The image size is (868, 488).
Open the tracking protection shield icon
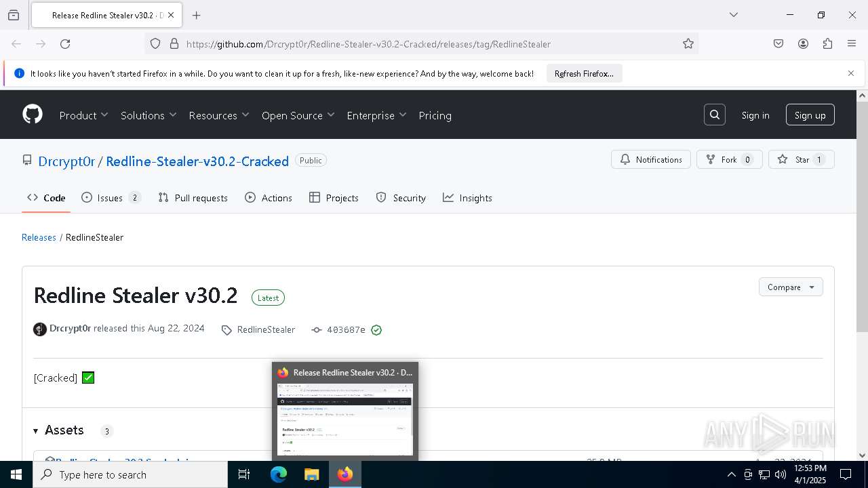(x=155, y=44)
